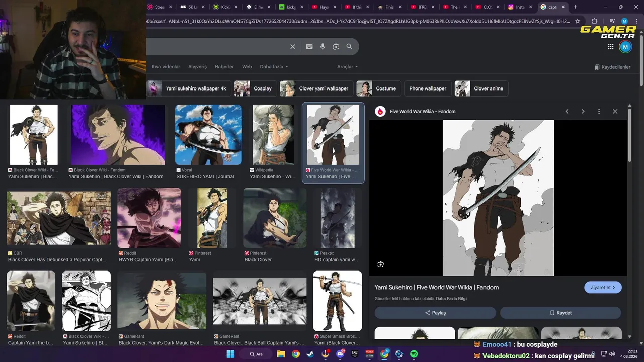Show previous image in the preview panel
This screenshot has height=362, width=644.
point(567,111)
